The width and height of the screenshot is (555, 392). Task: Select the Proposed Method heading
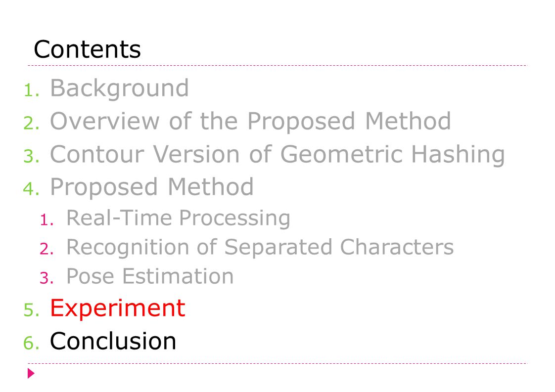coord(152,187)
